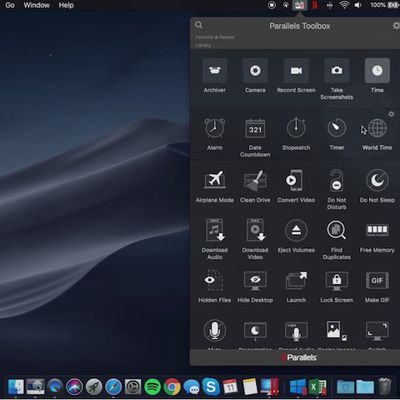Launch the Camera tool
This screenshot has width=400, height=400.
[x=255, y=70]
